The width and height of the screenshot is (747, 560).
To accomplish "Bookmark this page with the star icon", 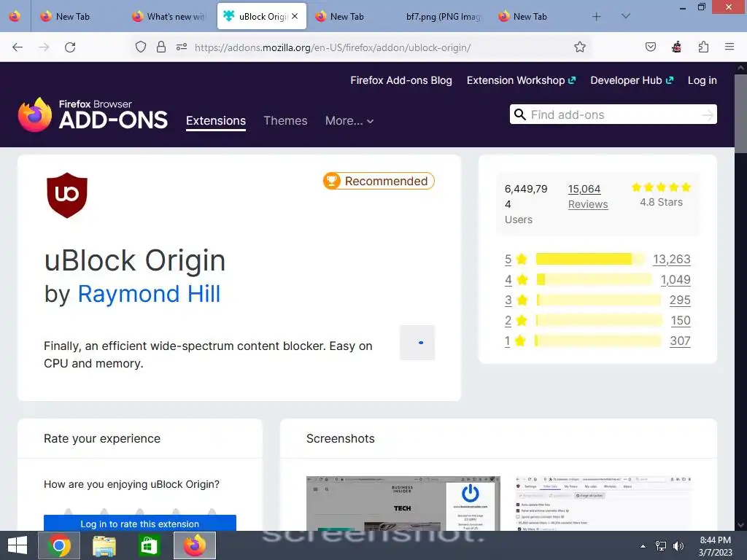I will pos(580,47).
